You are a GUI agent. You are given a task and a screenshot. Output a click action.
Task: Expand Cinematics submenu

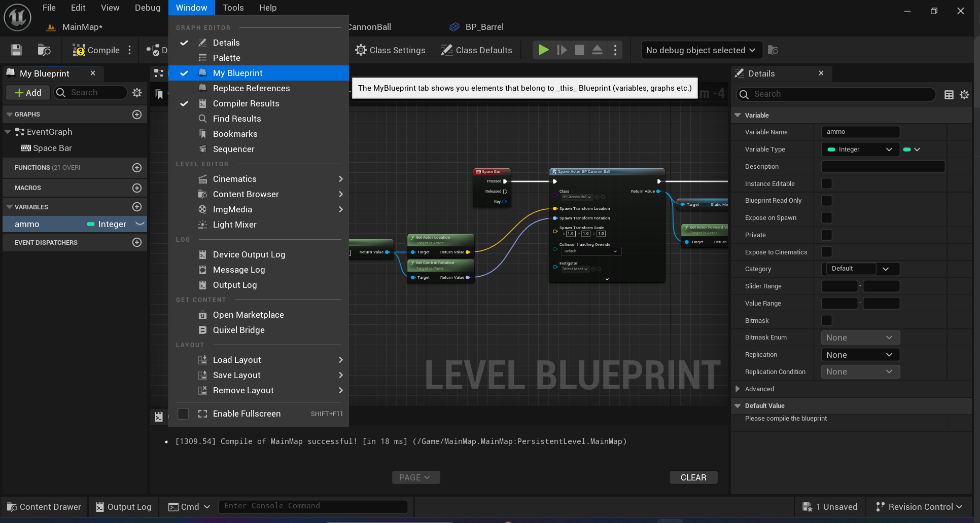click(x=259, y=179)
